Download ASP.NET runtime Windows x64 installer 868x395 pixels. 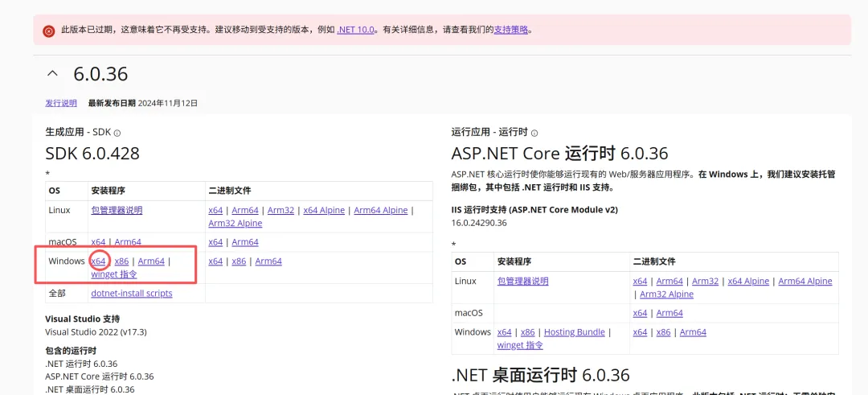(504, 331)
